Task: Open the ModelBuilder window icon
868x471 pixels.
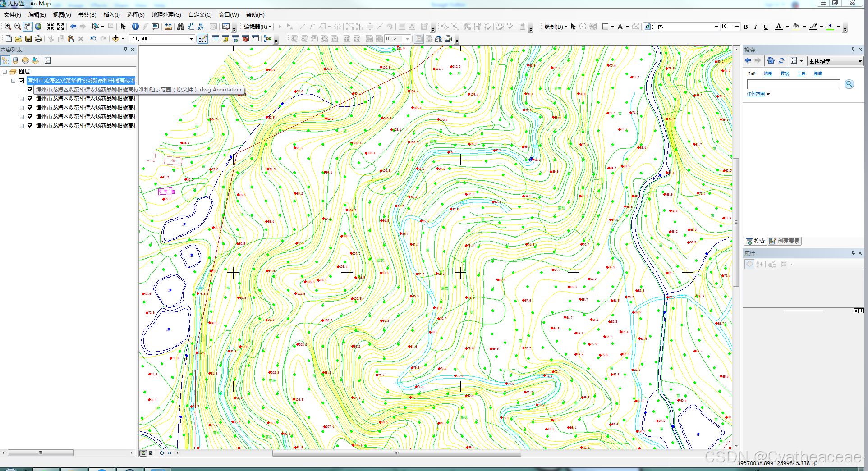Action: (268, 39)
